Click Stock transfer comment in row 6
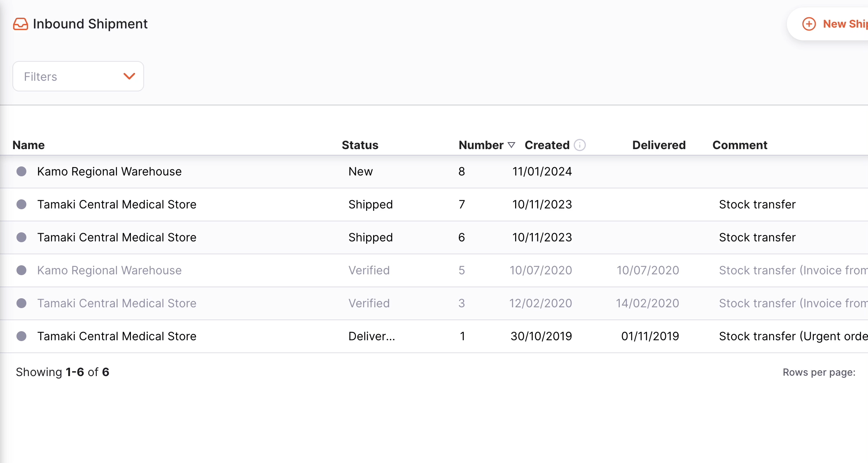The height and width of the screenshot is (463, 868). pyautogui.click(x=757, y=237)
